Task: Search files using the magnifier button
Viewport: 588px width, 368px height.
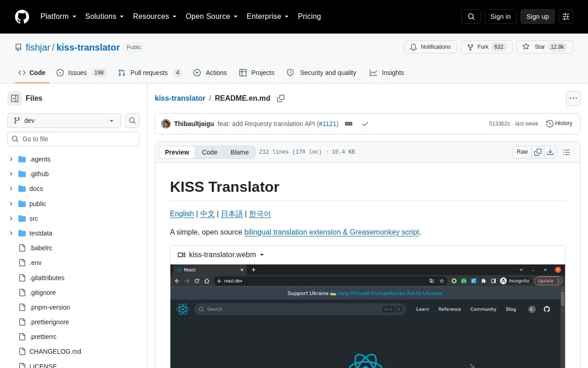Action: (132, 121)
